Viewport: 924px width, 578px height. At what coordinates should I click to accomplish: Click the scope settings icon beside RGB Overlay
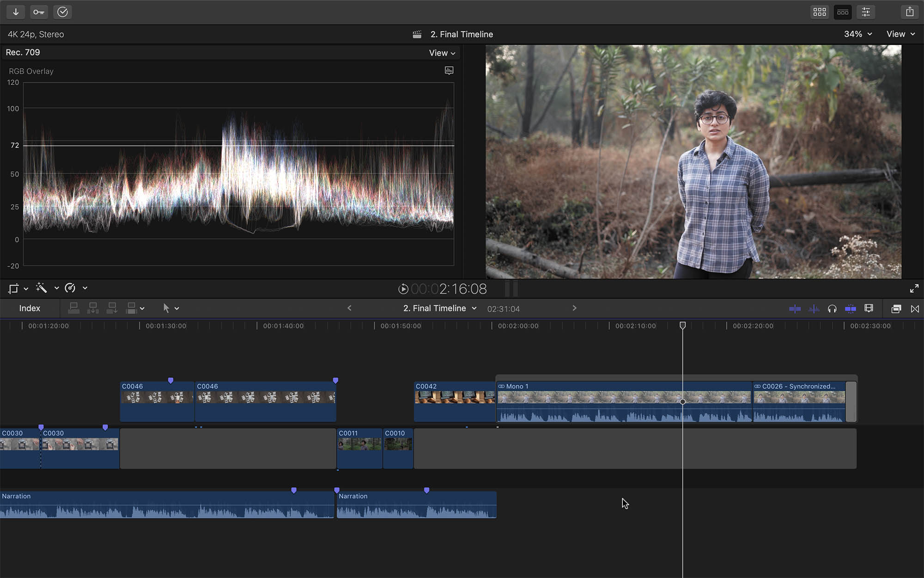pos(449,70)
